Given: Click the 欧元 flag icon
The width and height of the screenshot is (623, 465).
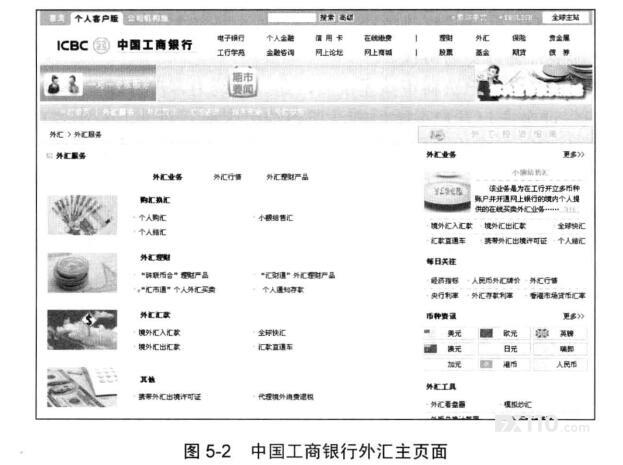Looking at the screenshot, I should 486,333.
